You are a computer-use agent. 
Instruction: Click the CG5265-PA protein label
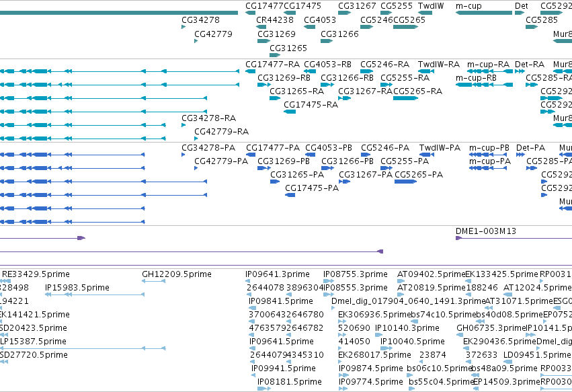[419, 175]
